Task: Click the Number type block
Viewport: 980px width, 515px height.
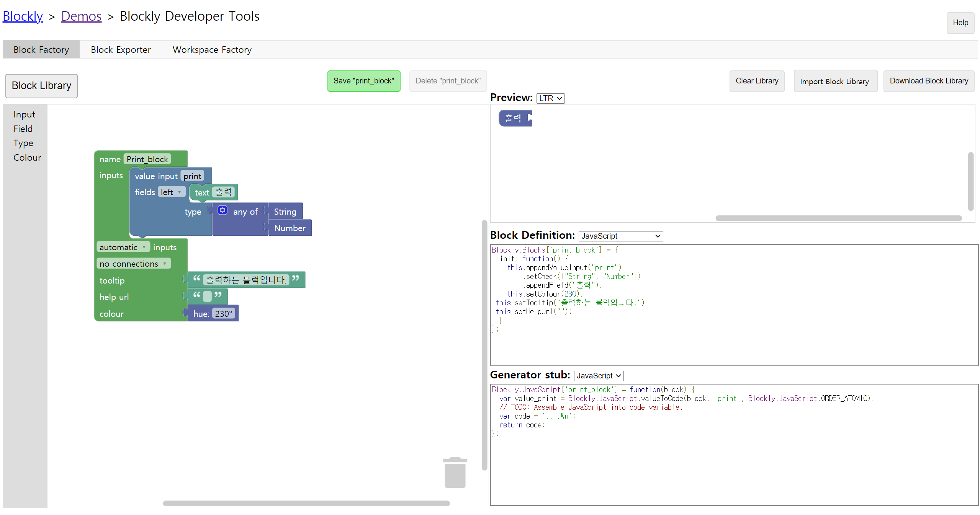Action: 290,228
